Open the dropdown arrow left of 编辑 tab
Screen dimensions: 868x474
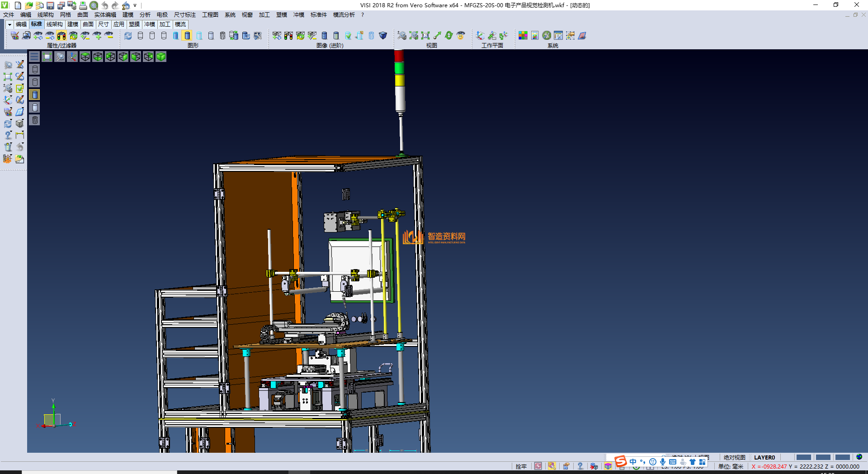pos(9,24)
